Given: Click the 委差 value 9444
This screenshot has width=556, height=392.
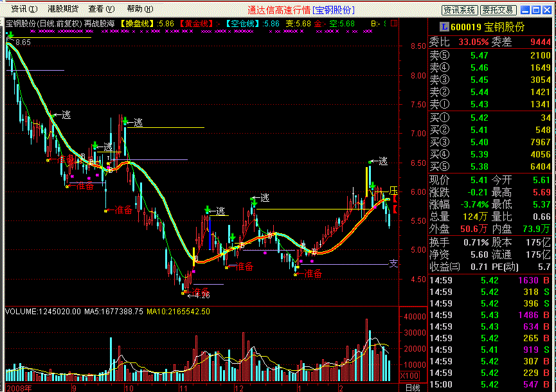Looking at the screenshot, I should pos(541,42).
